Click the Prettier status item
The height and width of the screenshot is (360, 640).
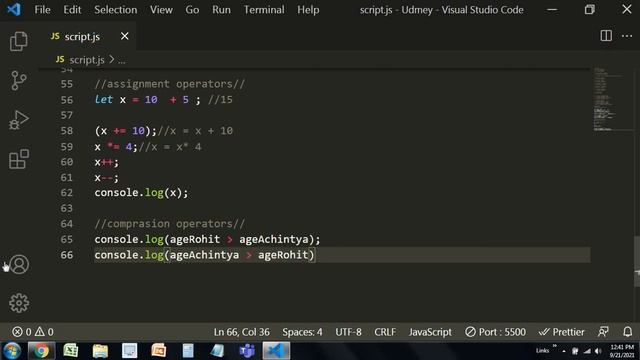tap(561, 332)
